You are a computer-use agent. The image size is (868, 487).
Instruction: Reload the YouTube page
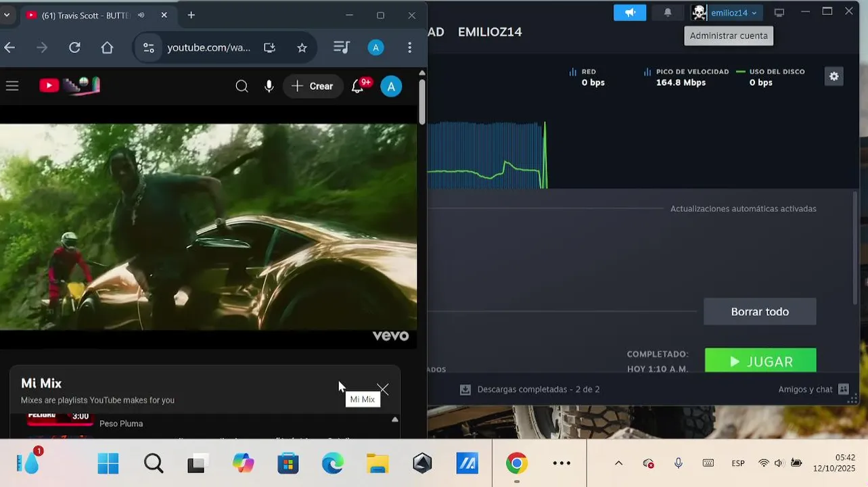pos(74,47)
